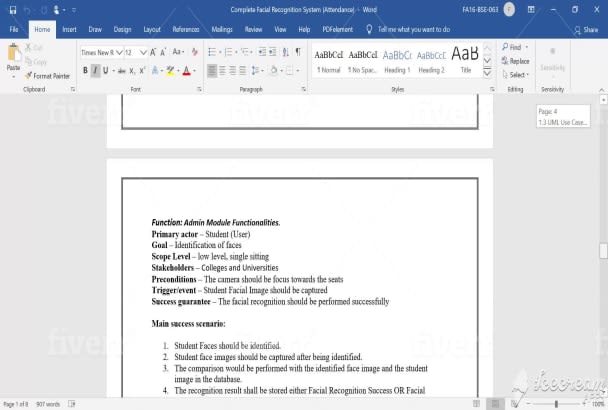
Task: Apply superscript formatting
Action: point(142,71)
